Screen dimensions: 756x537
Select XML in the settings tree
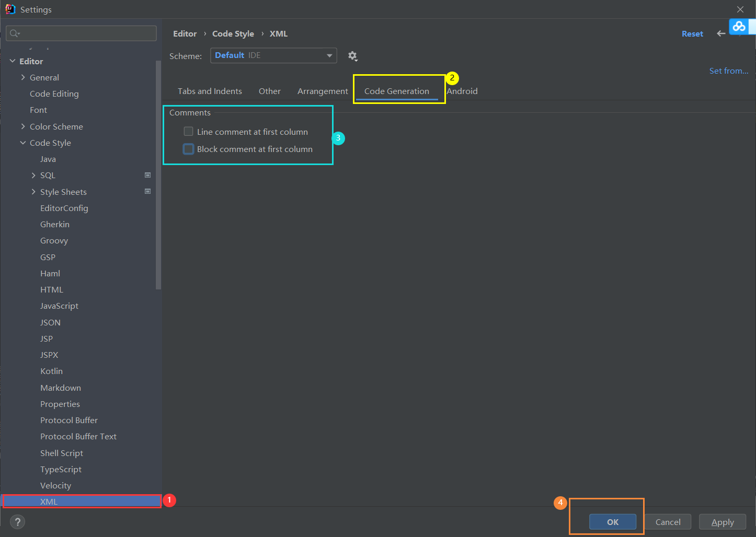pyautogui.click(x=82, y=501)
